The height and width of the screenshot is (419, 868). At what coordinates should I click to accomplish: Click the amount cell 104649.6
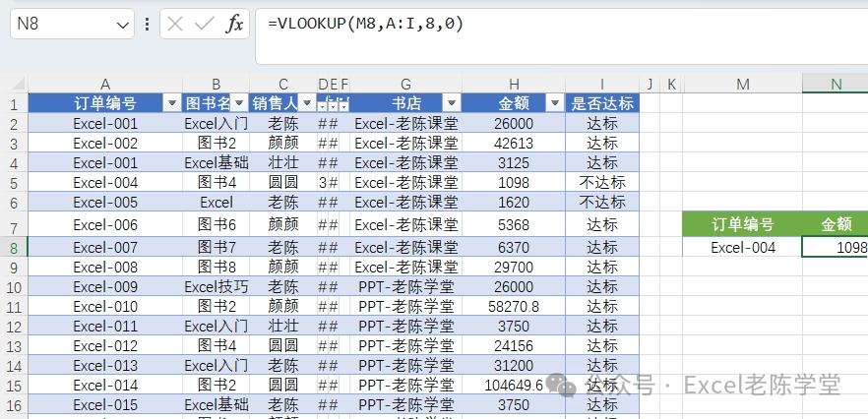(514, 385)
